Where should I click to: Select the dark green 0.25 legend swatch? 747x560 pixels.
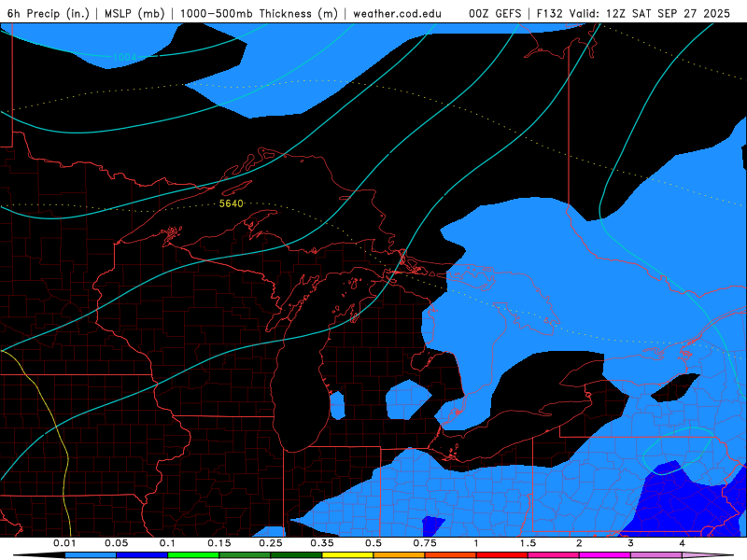point(296,555)
